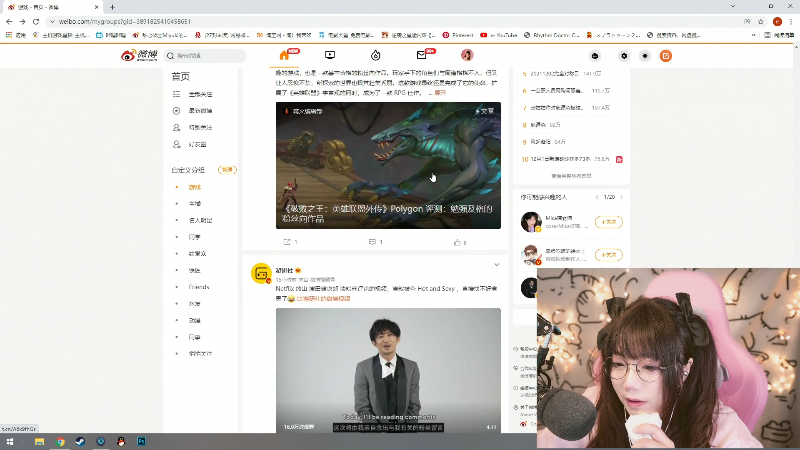Open the hot trending flame icon
This screenshot has height=450, width=800.
(x=376, y=55)
